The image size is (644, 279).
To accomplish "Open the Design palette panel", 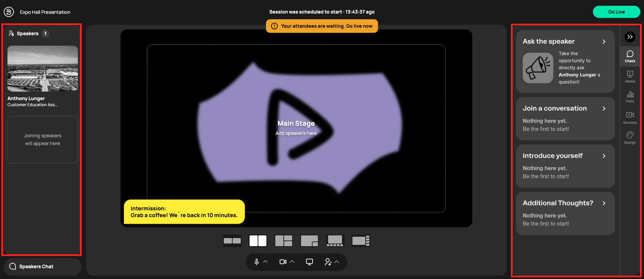I will [x=630, y=138].
